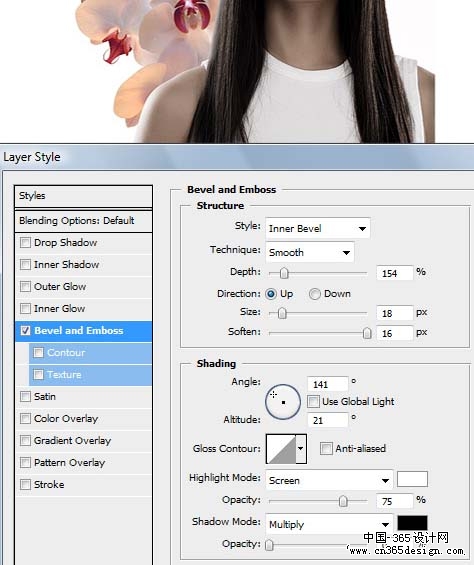Click the white highlight color swatch
The width and height of the screenshot is (474, 565).
(x=412, y=479)
